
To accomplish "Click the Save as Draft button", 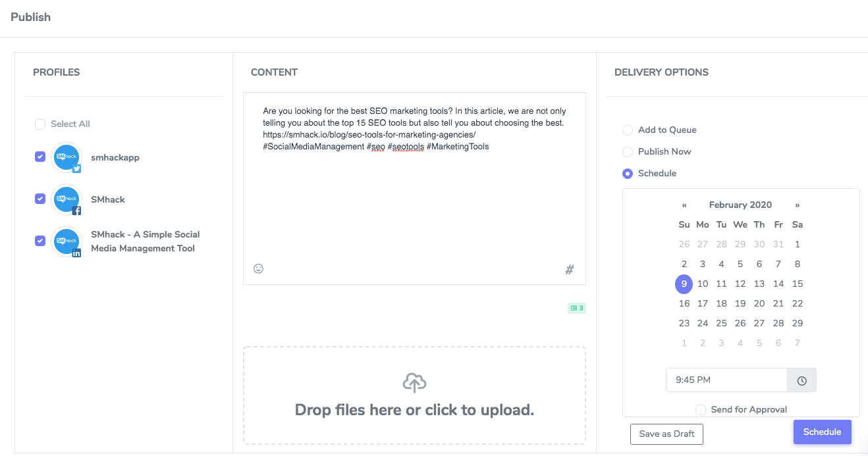I will (666, 434).
